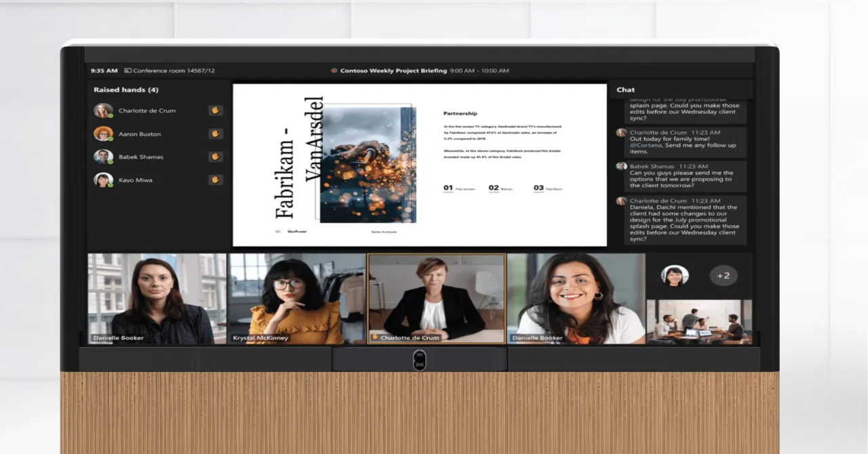This screenshot has width=868, height=454.
Task: Click the shared Fabrikam VanArsdel slide
Action: click(x=419, y=165)
